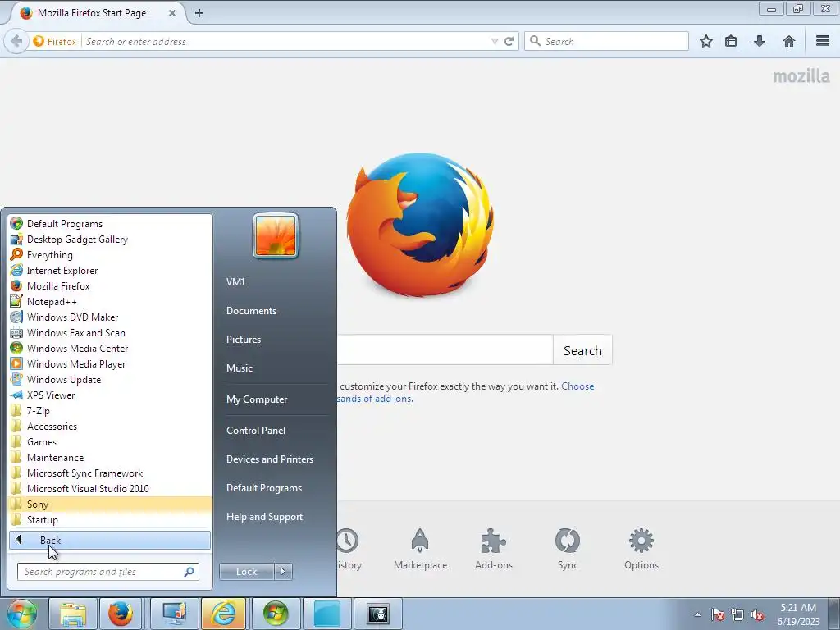
Task: Open Help and Support
Action: [x=265, y=517]
